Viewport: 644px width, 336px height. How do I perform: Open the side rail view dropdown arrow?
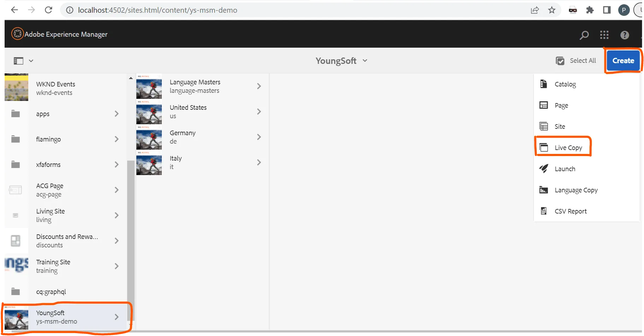pos(31,61)
